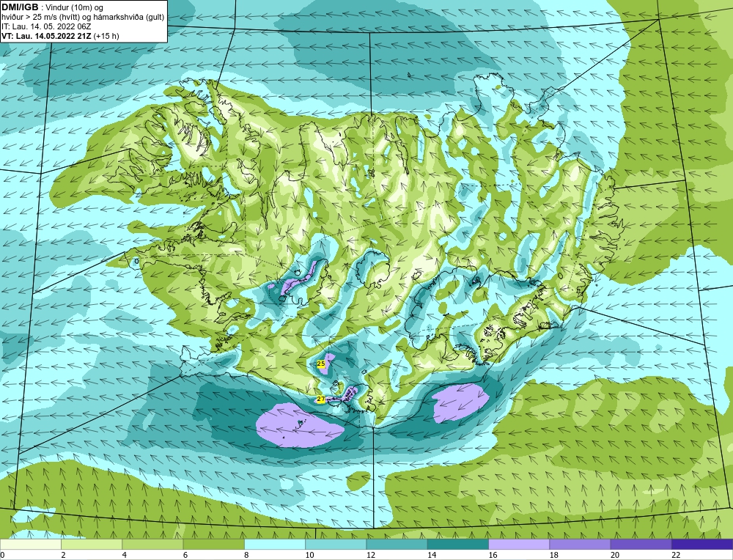Click the 6–8 m/s legend color
The width and height of the screenshot is (733, 560).
click(x=213, y=545)
